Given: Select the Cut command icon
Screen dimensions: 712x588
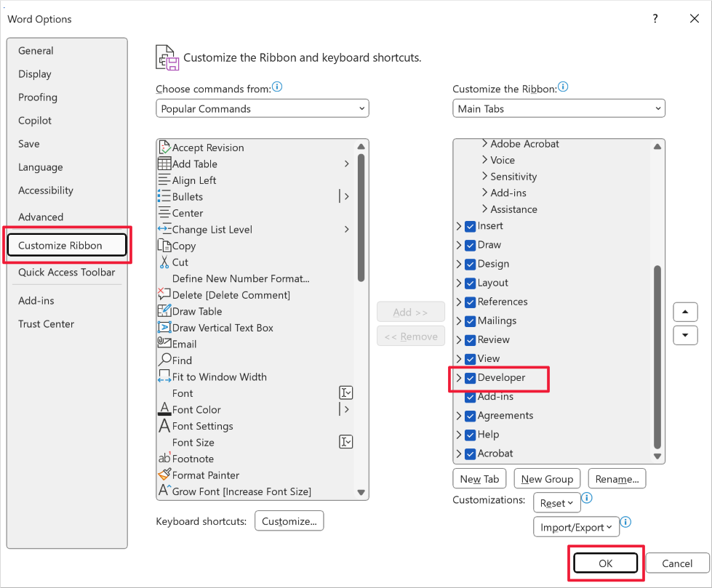Looking at the screenshot, I should coord(164,262).
